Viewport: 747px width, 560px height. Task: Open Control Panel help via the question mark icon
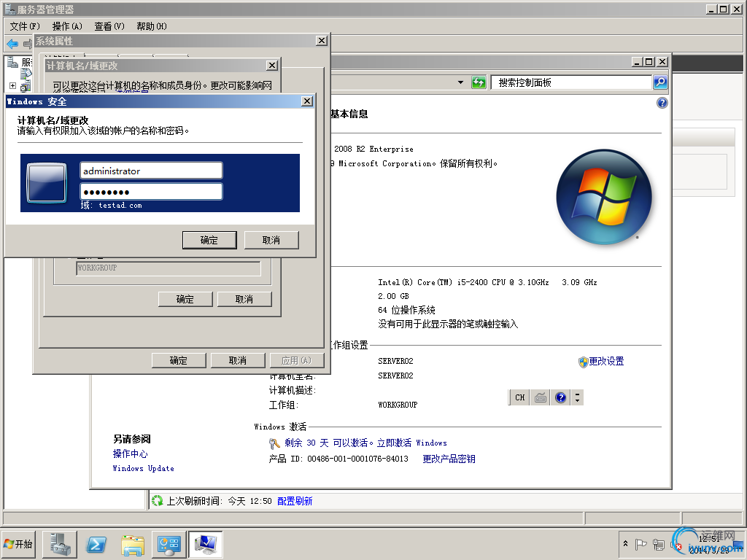[x=662, y=103]
